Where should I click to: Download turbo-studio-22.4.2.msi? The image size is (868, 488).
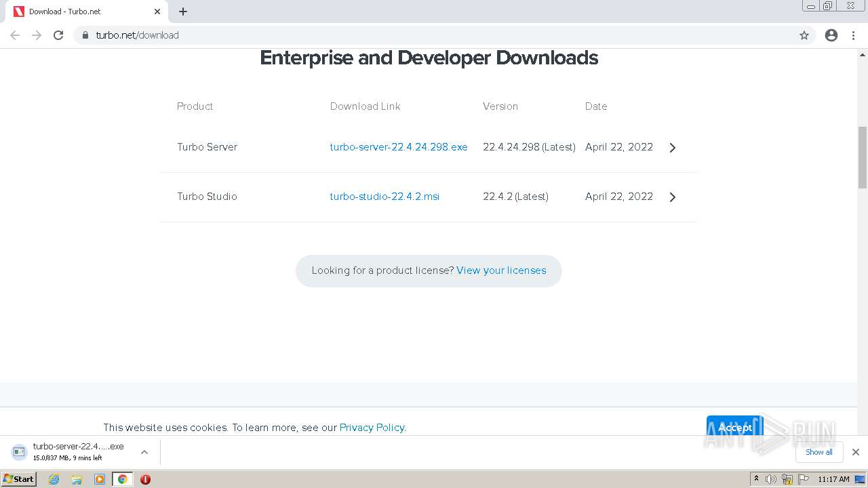pyautogui.click(x=384, y=197)
